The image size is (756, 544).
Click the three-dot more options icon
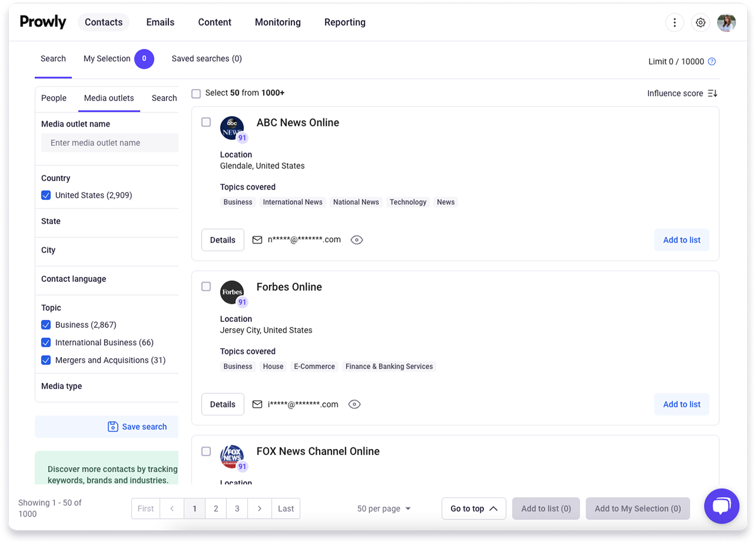click(675, 23)
